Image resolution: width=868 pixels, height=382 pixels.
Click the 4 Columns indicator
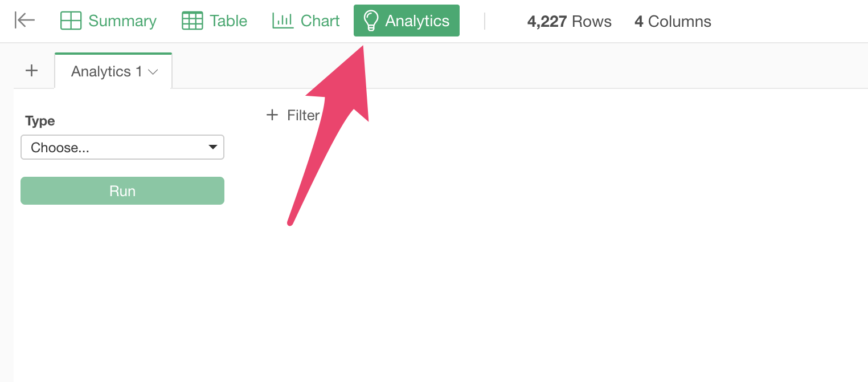673,22
